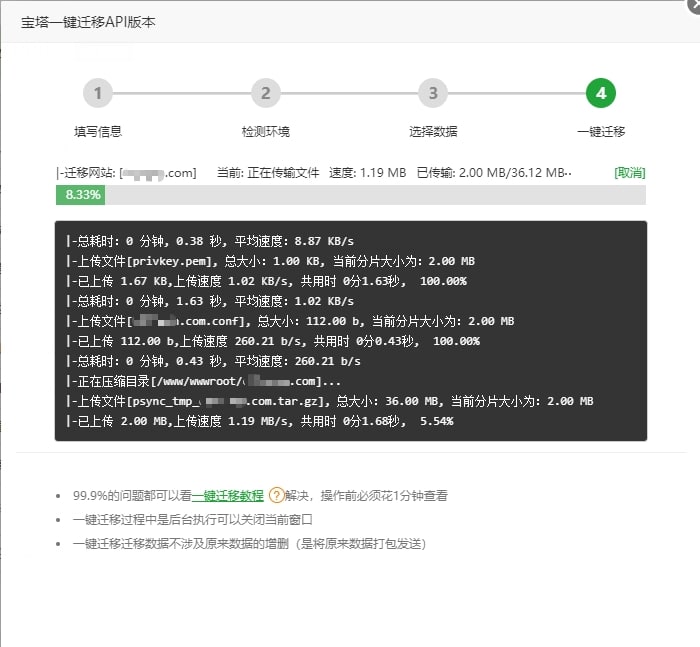700x647 pixels.
Task: Click the 选择数据 step label
Action: pos(433,131)
